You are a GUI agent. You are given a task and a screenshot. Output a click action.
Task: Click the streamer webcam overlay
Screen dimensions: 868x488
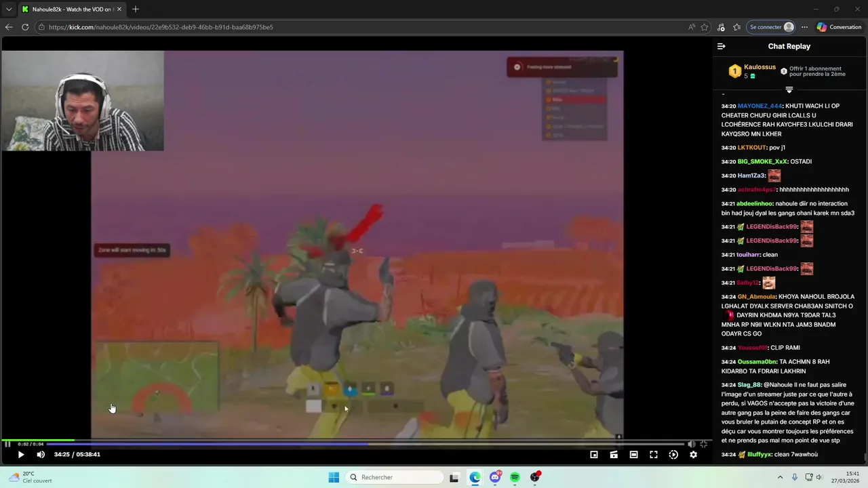pyautogui.click(x=82, y=100)
